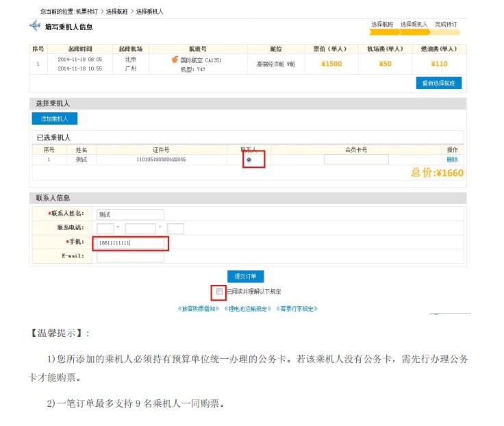Click the 联系人姓名 input field
The height and width of the screenshot is (426, 504).
click(130, 214)
